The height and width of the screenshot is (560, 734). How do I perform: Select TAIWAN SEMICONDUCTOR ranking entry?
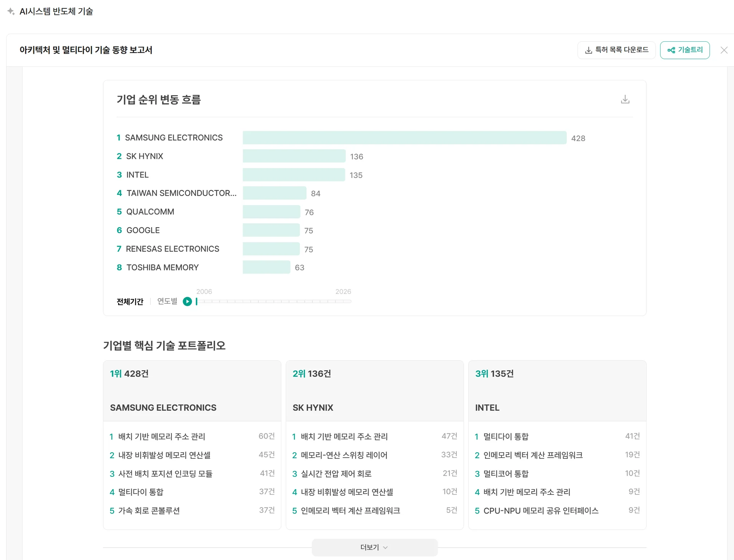point(181,193)
